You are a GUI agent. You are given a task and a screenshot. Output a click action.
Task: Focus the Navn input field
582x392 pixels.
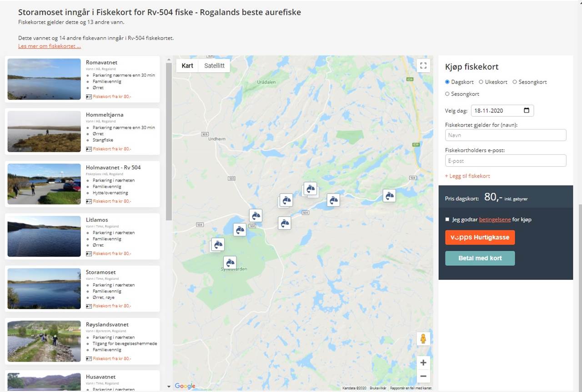506,135
